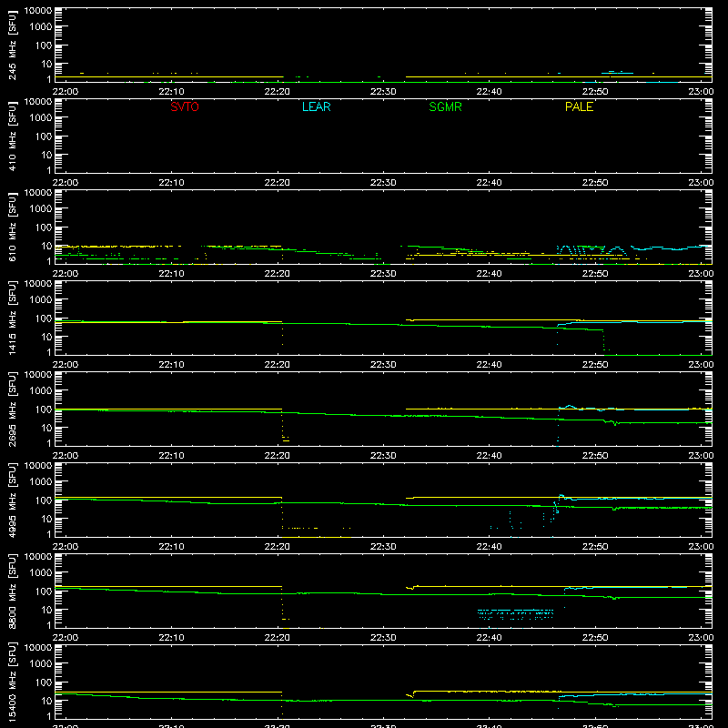This screenshot has height=728, width=728.
Task: Click 22:50 time label below 610 MHz plot
Action: pyautogui.click(x=595, y=274)
